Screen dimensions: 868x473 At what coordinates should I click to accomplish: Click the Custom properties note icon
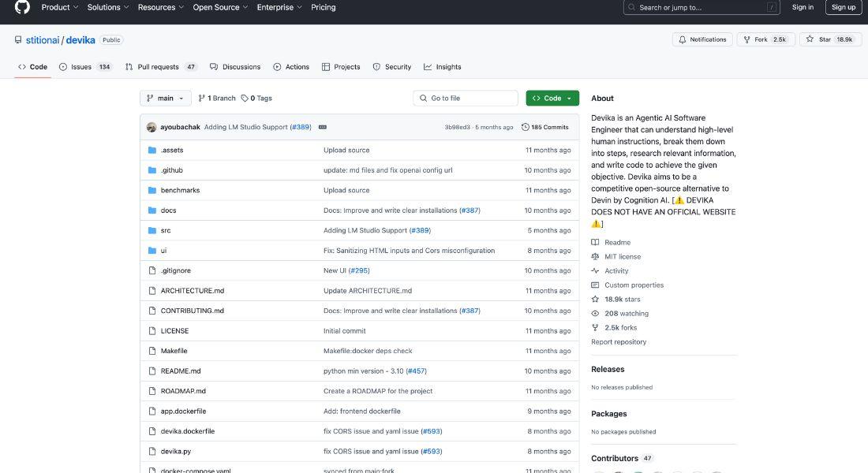pos(595,285)
